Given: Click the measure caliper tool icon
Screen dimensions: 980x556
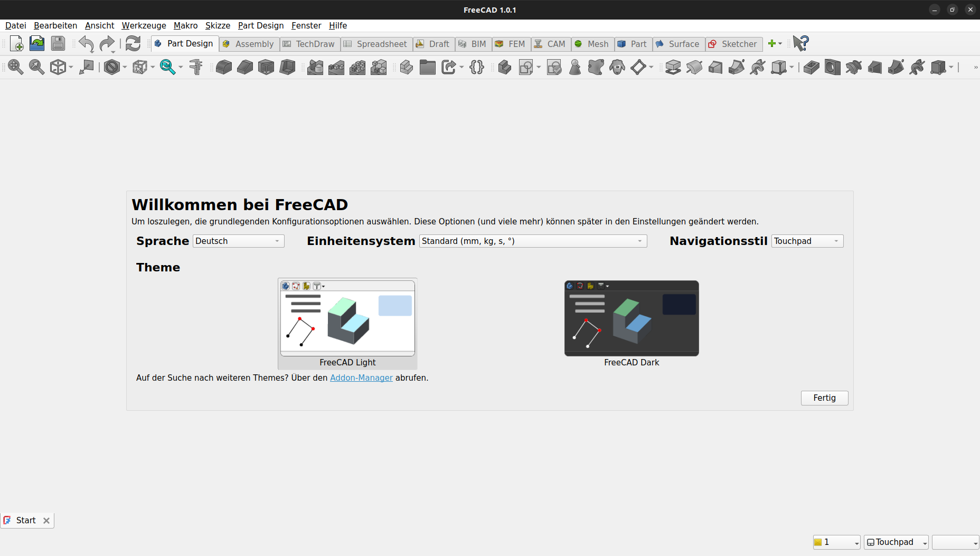Looking at the screenshot, I should 196,67.
